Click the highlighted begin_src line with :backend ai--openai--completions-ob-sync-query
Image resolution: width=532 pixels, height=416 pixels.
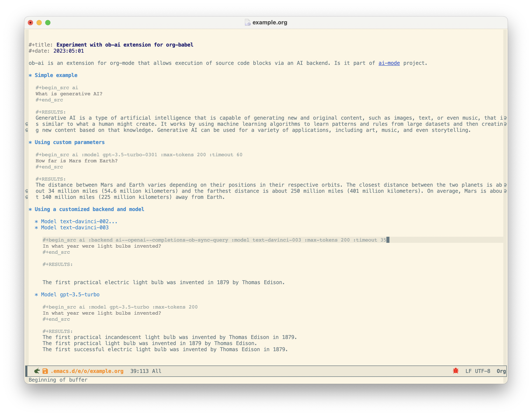tap(214, 240)
